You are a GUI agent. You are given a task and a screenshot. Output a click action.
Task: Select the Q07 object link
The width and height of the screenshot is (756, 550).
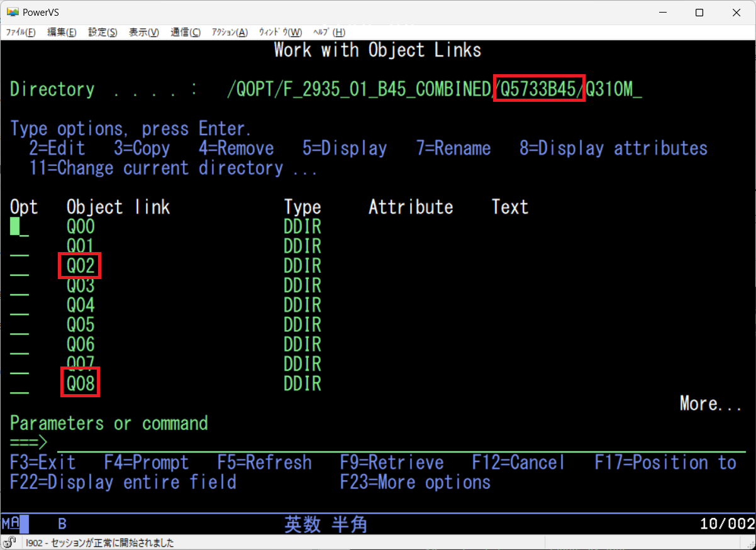(x=81, y=364)
